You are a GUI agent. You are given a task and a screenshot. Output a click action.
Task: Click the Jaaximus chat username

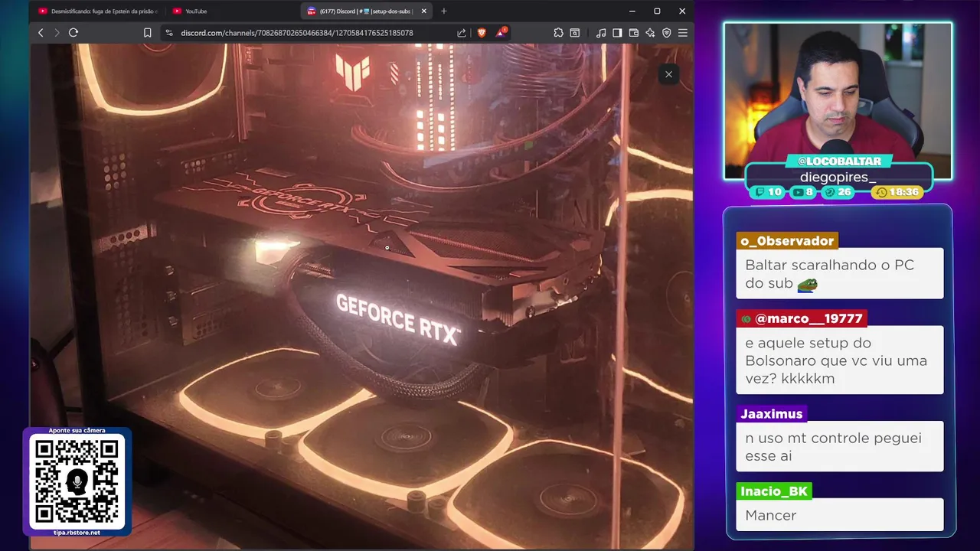click(x=771, y=414)
